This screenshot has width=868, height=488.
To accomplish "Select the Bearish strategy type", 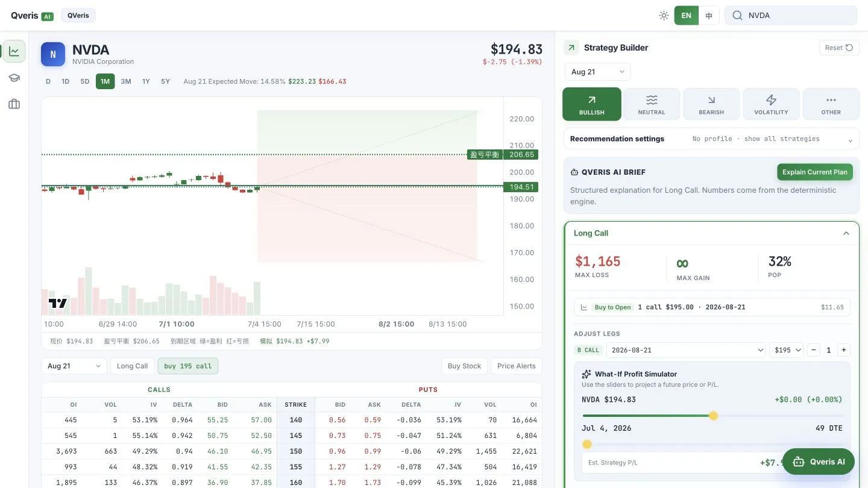I will point(711,104).
